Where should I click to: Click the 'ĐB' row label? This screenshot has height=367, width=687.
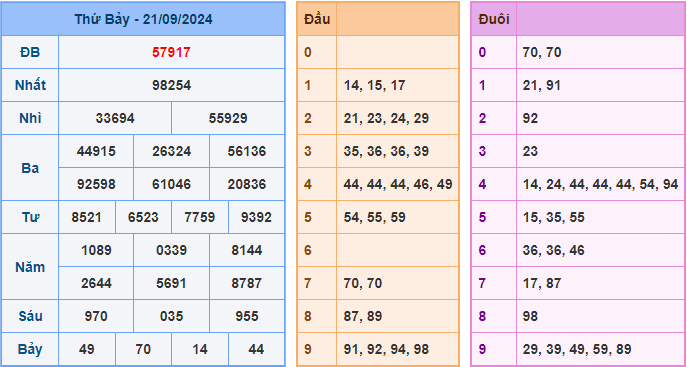(30, 53)
